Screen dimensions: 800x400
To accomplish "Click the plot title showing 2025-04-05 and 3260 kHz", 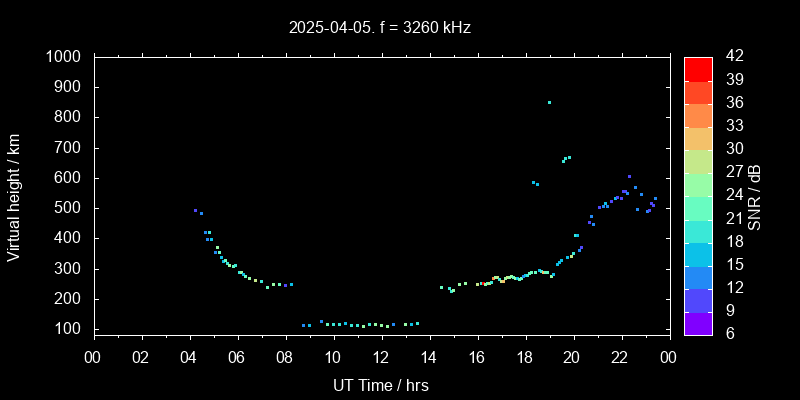I will coord(380,27).
